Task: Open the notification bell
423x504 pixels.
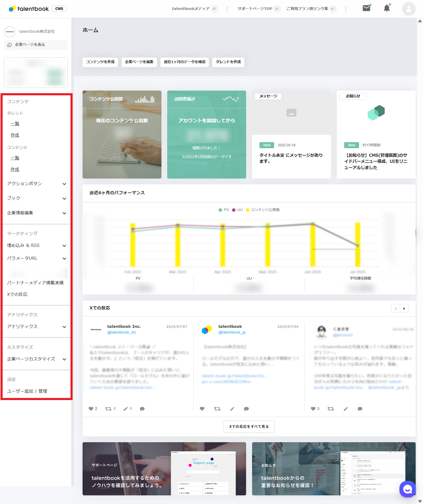Action: click(x=387, y=8)
